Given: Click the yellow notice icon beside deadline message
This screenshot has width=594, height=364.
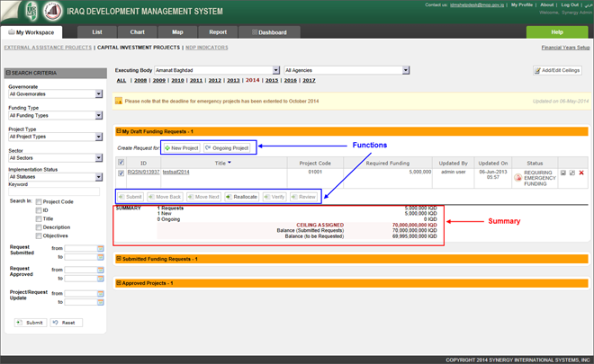Looking at the screenshot, I should pyautogui.click(x=119, y=101).
